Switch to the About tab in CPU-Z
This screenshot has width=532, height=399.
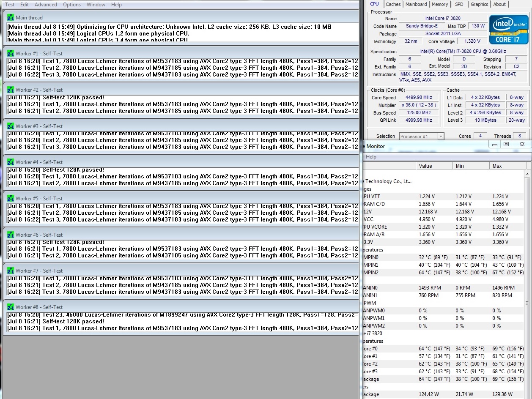point(499,4)
